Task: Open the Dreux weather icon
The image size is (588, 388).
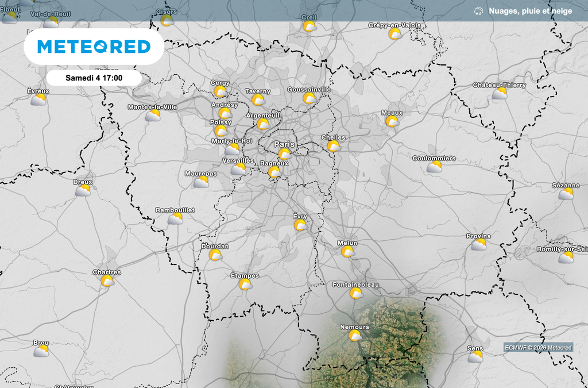Action: (x=83, y=190)
